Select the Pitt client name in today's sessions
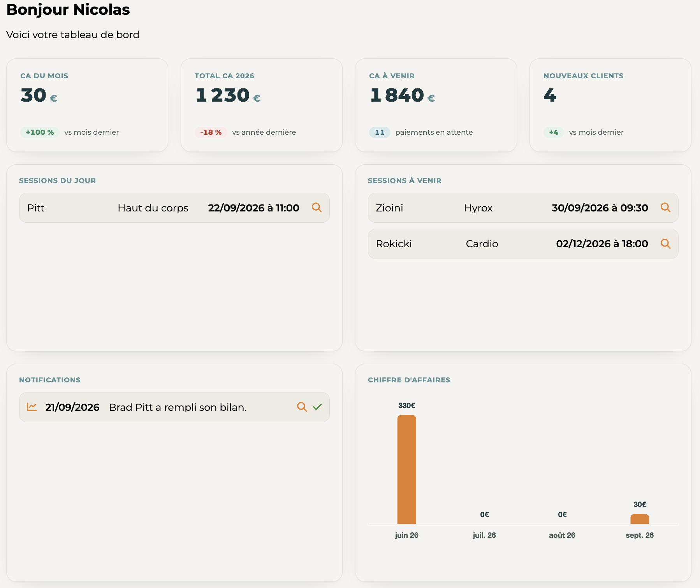 (x=36, y=208)
